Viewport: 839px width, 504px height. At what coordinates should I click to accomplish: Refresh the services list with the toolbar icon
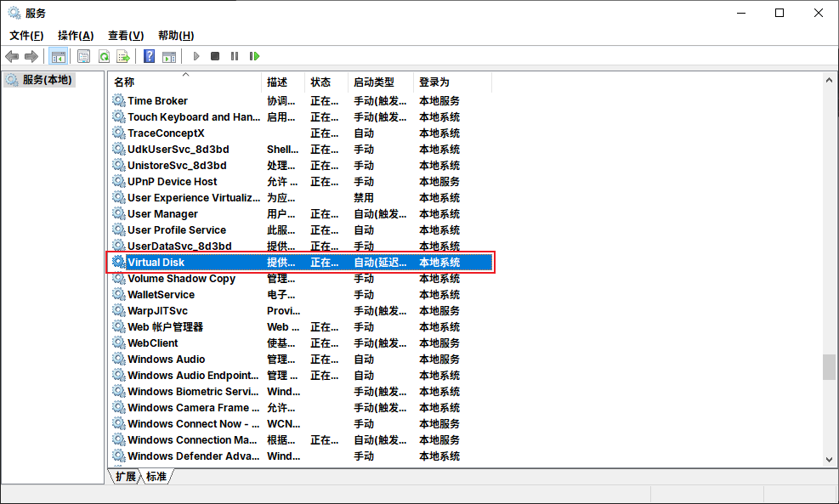104,56
